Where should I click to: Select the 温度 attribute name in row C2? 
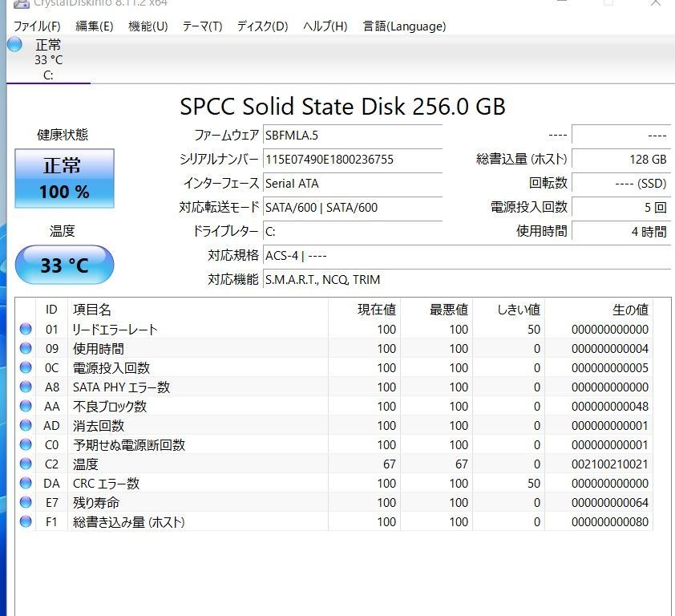coord(86,464)
